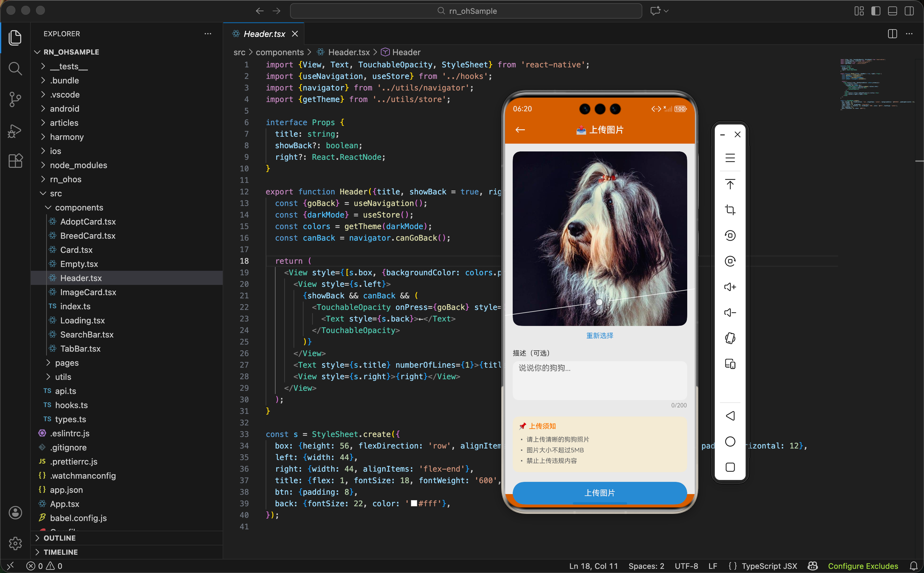Open the Extensions view

(15, 161)
